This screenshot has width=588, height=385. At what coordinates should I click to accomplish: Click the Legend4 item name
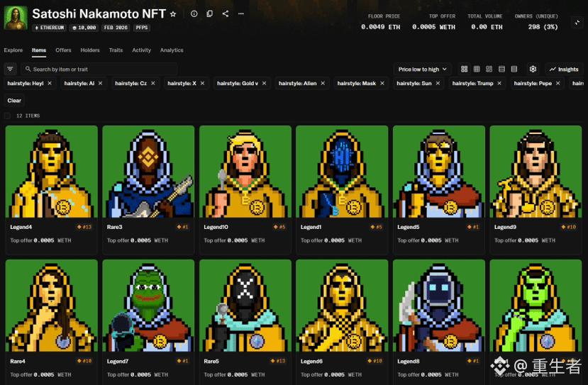(21, 227)
